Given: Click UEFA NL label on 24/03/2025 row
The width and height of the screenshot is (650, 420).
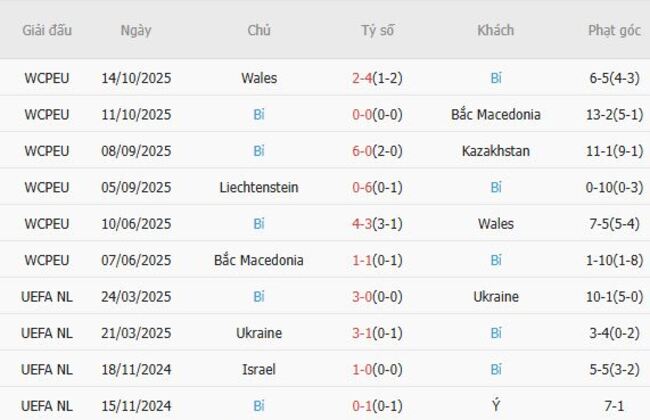Looking at the screenshot, I should pos(47,297).
